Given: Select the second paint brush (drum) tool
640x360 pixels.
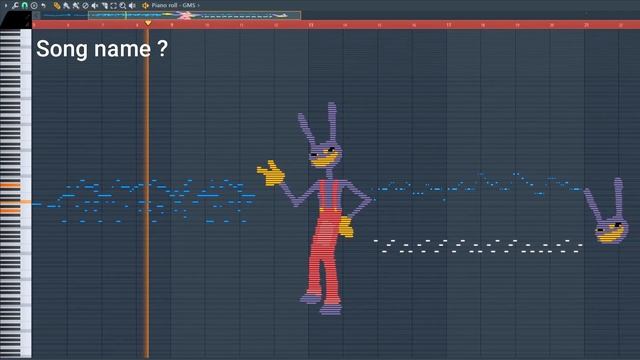Looking at the screenshot, I should point(76,6).
